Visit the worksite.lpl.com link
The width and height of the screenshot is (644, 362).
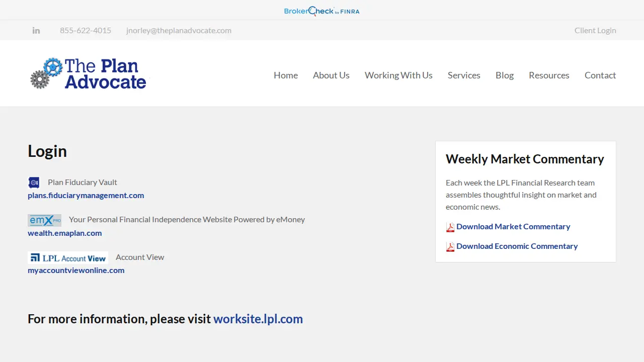pyautogui.click(x=258, y=319)
